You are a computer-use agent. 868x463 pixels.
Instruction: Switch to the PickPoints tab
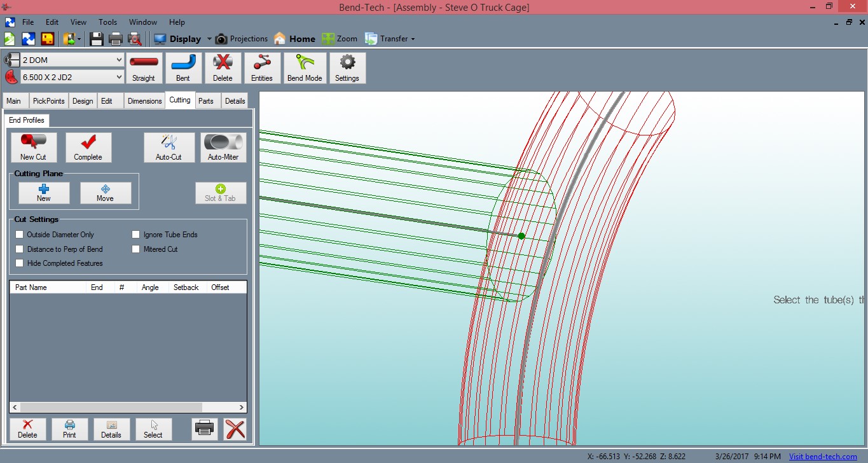(x=49, y=101)
